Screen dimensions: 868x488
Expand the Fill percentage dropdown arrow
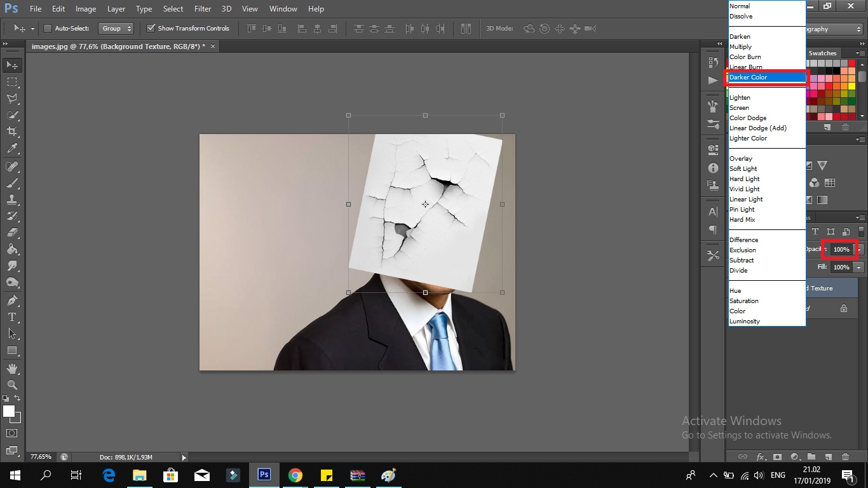click(859, 268)
